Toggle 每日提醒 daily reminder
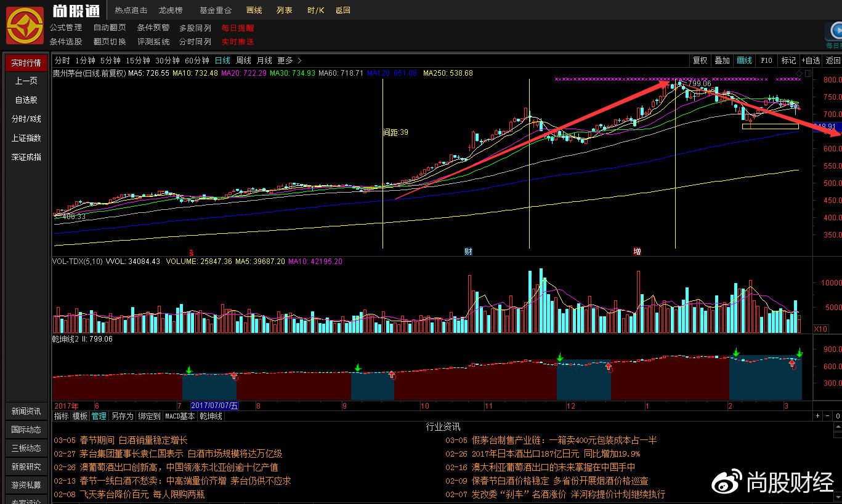 [x=238, y=28]
